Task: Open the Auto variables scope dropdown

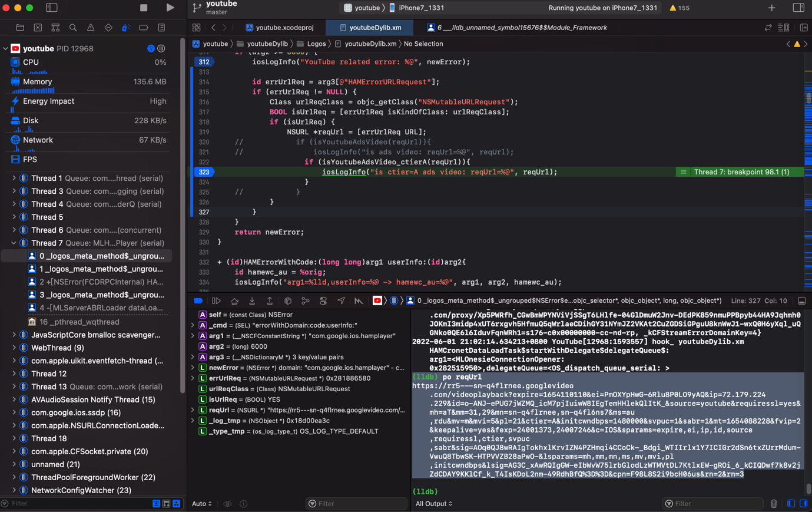Action: (x=201, y=504)
